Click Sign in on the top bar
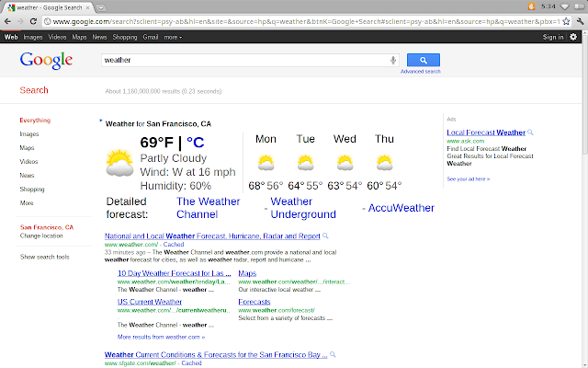This screenshot has height=368, width=588. click(x=553, y=37)
